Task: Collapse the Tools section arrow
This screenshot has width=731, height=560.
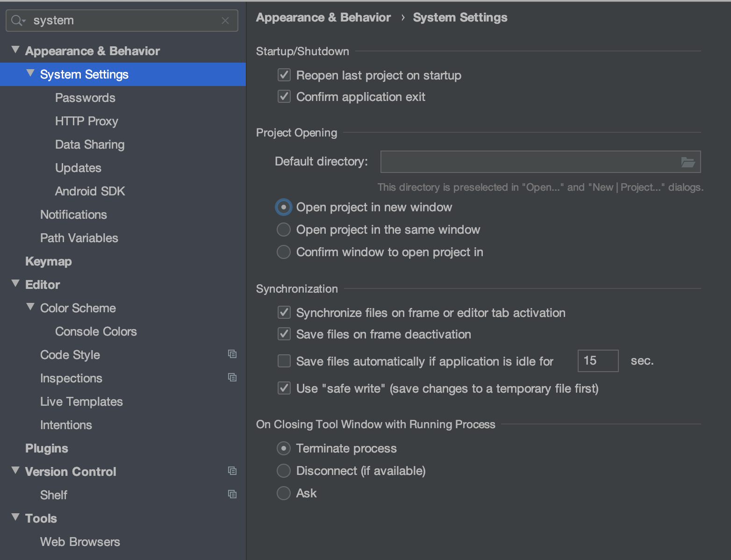Action: pos(15,517)
